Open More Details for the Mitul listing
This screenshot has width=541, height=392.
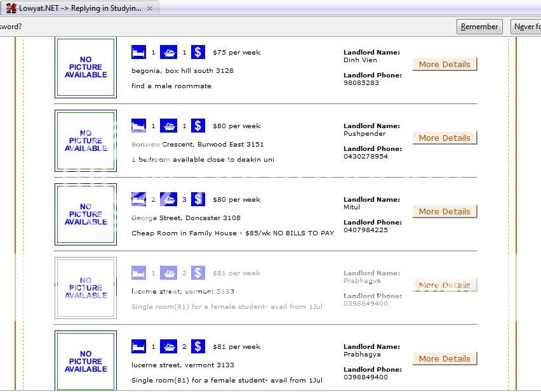(444, 211)
